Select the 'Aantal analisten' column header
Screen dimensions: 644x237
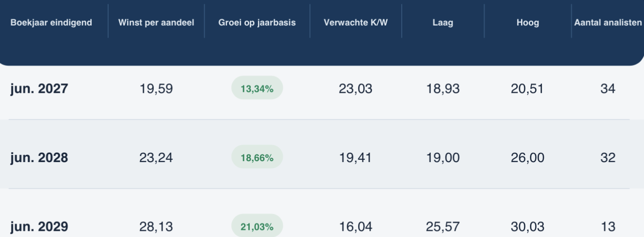pyautogui.click(x=608, y=23)
